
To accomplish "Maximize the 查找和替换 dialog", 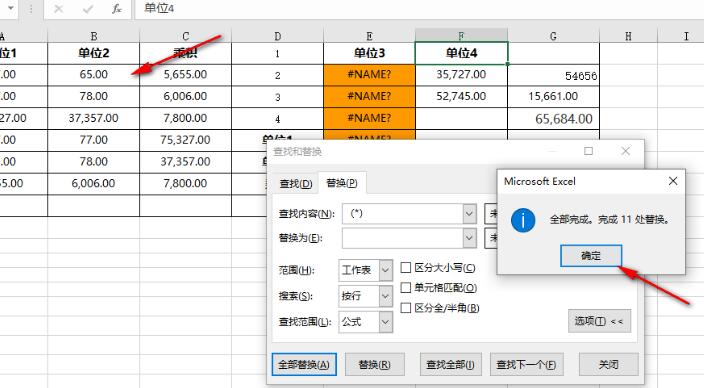I will coord(588,151).
